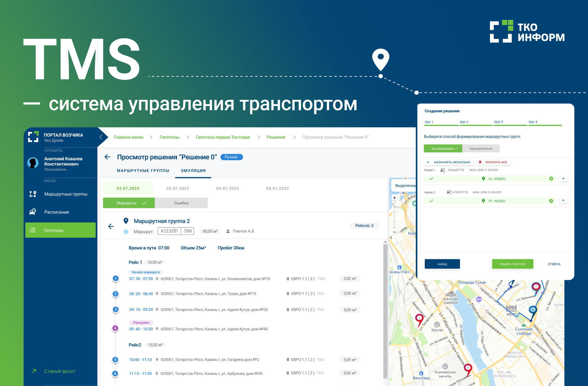Click back arrow next to Просмотр решения
This screenshot has width=588, height=386.
point(107,157)
